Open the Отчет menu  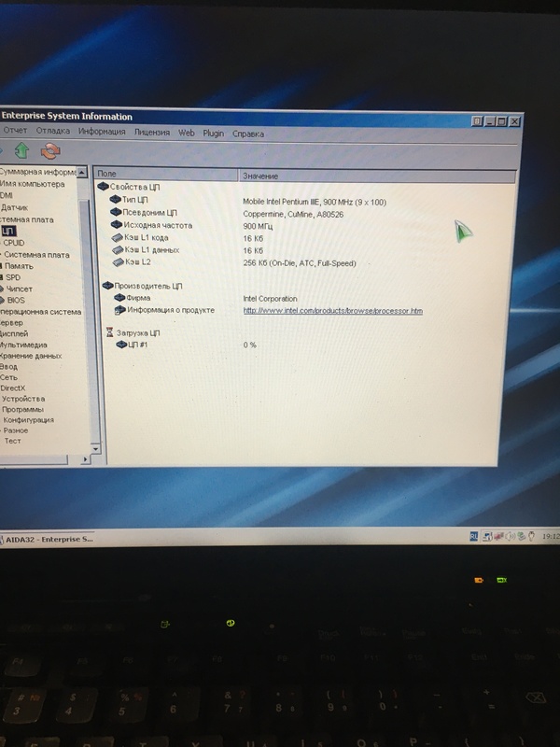click(x=15, y=130)
